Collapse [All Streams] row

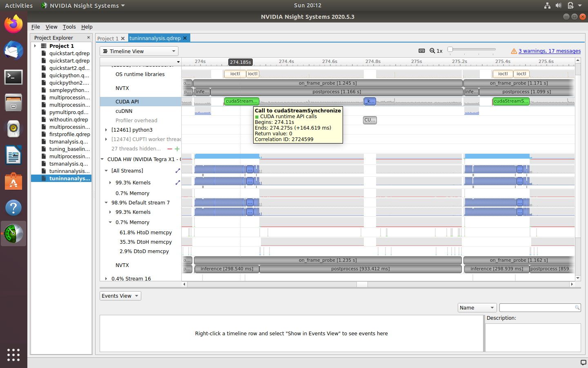pyautogui.click(x=106, y=171)
